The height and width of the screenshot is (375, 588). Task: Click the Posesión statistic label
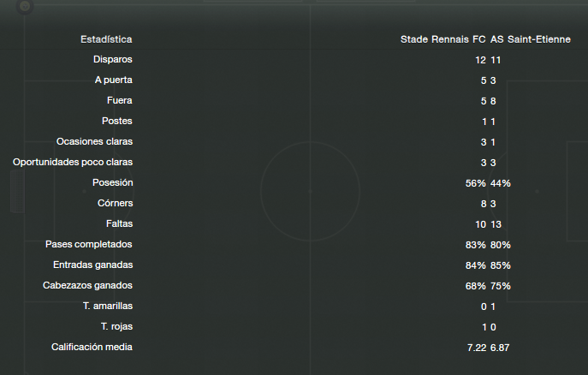click(112, 182)
